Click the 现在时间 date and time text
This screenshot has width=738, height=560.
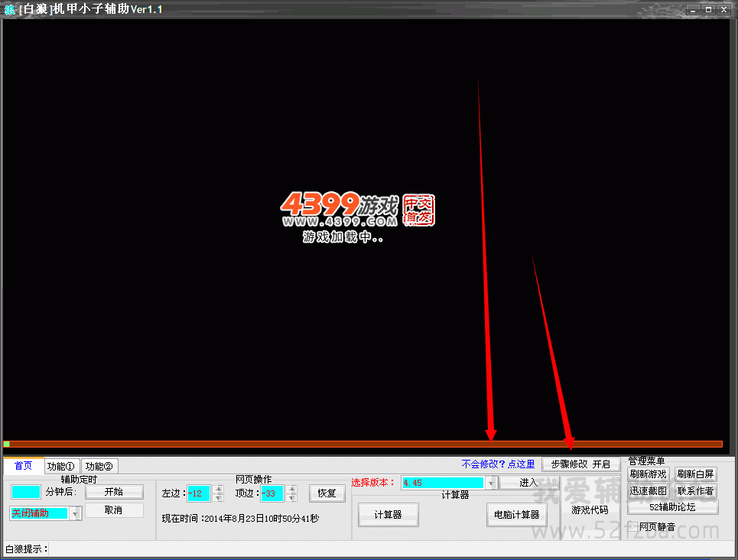point(240,519)
